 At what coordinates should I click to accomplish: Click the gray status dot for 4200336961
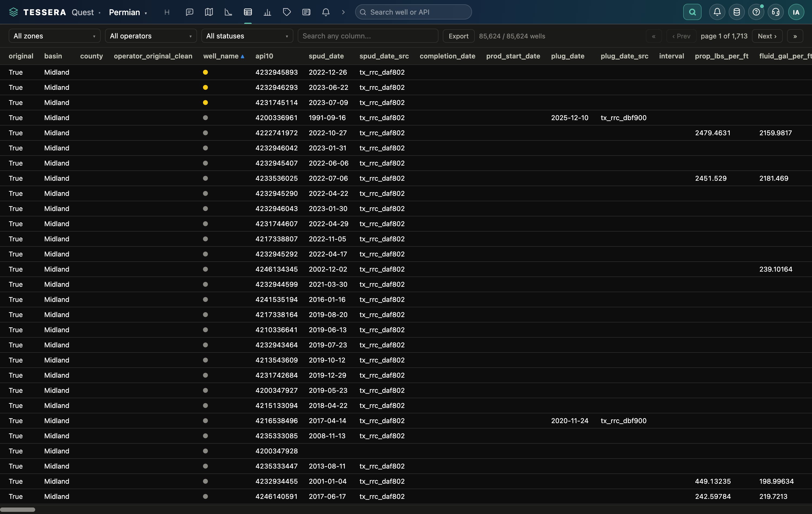(x=205, y=118)
